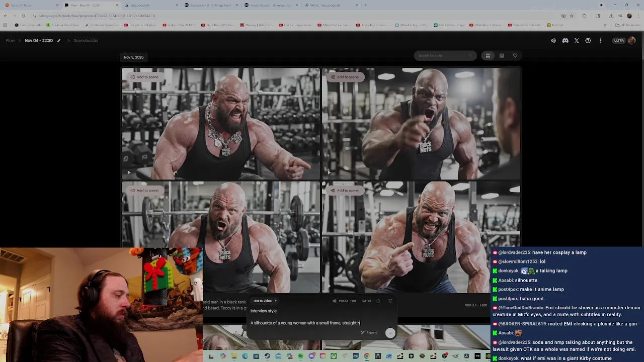
Task: Switch to the Whisk labs.google browser tab
Action: pyautogui.click(x=330, y=5)
